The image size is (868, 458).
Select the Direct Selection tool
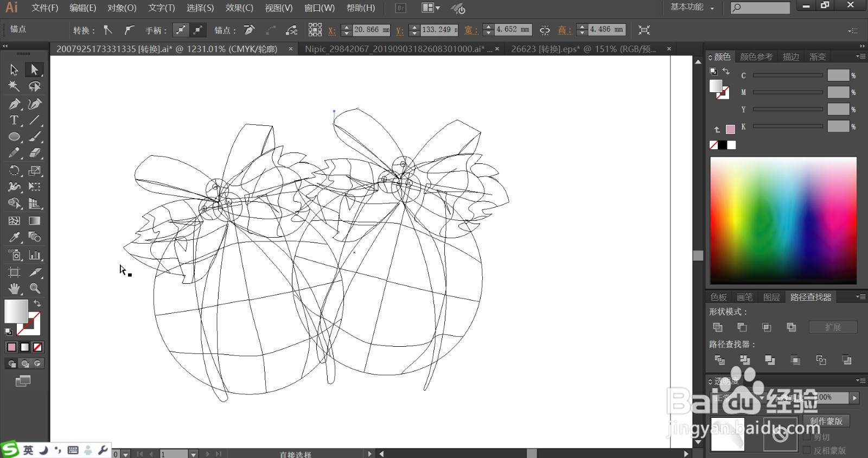34,69
